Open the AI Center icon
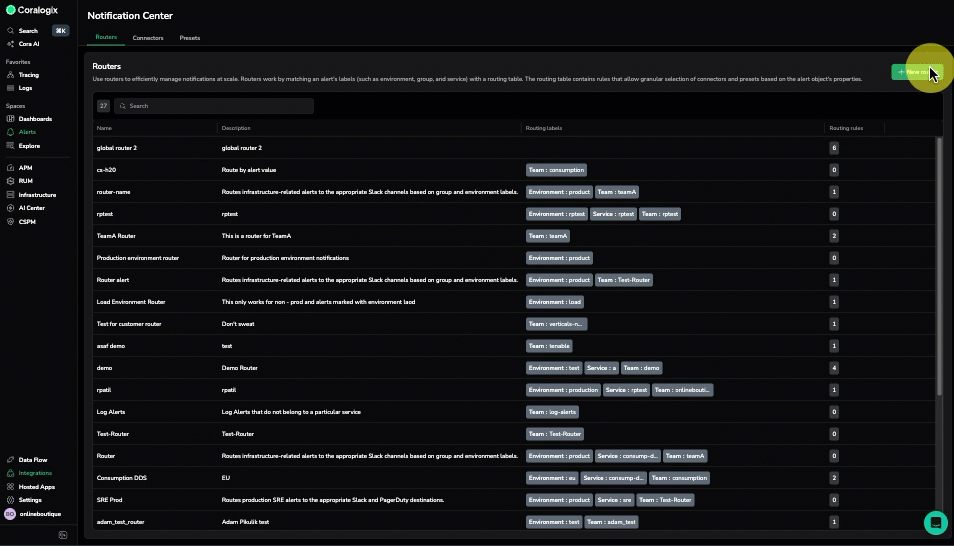This screenshot has height=546, width=954. (x=10, y=208)
